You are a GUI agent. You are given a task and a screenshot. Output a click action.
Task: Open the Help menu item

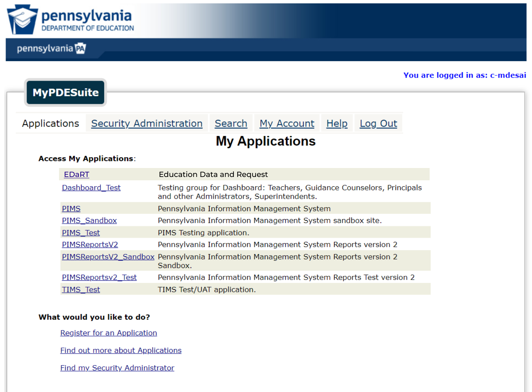(337, 124)
